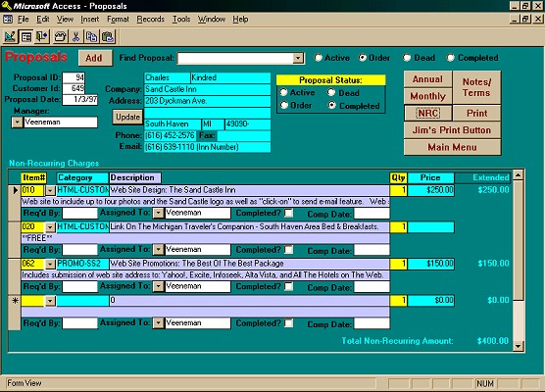Open Item# dropdown for item 010
The image size is (545, 392).
[50, 190]
